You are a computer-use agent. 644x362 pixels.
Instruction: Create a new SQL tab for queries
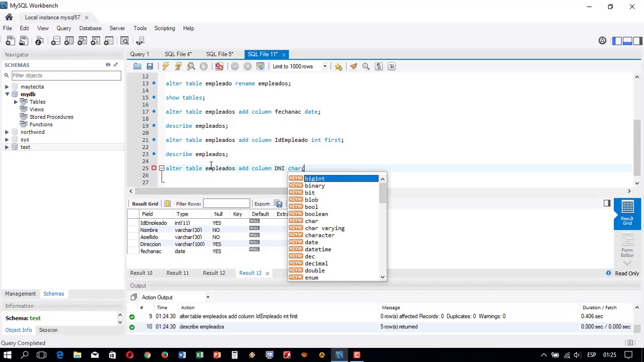(x=10, y=41)
